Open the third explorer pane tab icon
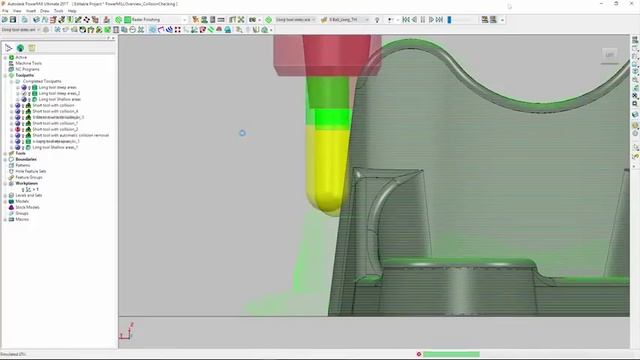Screen dimensions: 640x360 [32, 48]
